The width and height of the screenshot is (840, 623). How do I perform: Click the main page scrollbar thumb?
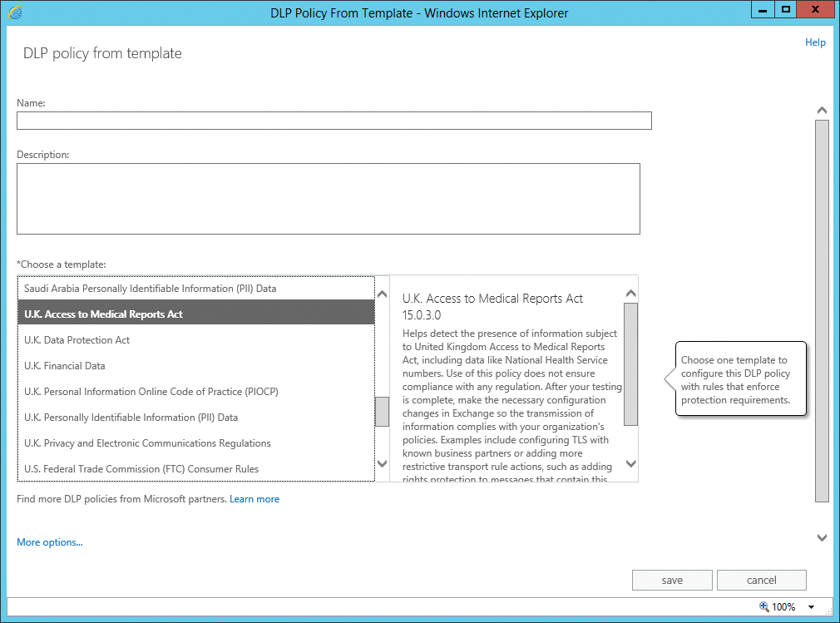pos(822,311)
